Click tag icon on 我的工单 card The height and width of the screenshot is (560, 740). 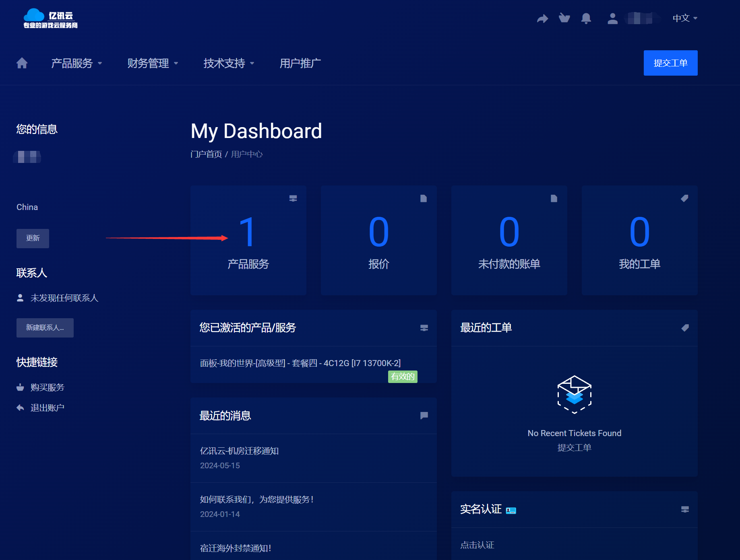tap(684, 198)
